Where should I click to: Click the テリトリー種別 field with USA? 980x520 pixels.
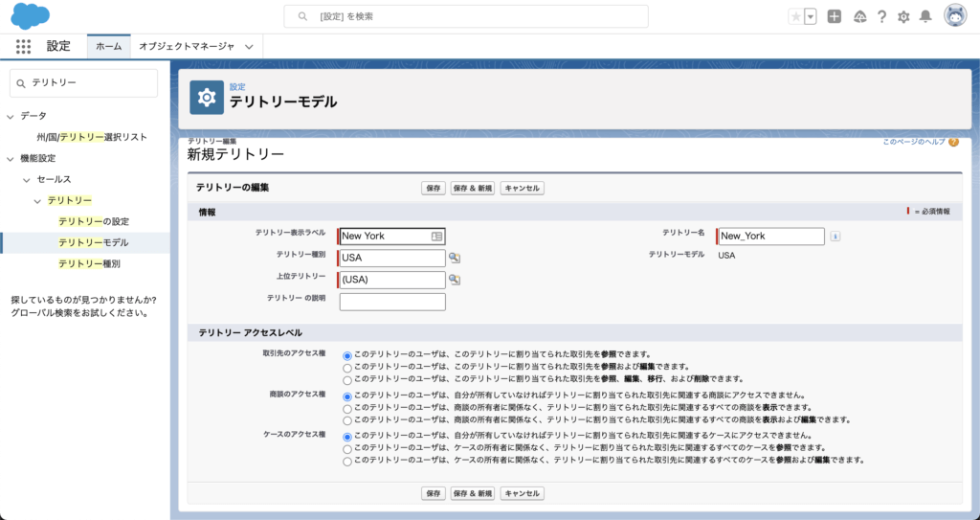(392, 258)
